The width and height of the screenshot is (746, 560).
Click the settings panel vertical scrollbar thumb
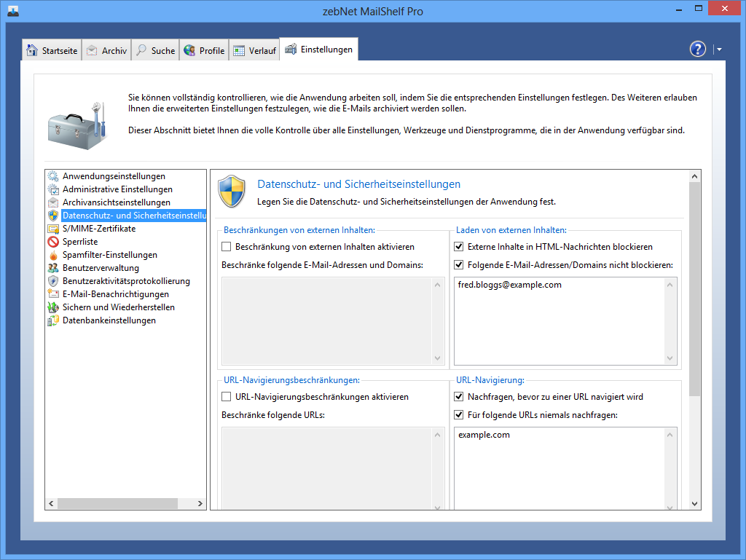coord(694,289)
